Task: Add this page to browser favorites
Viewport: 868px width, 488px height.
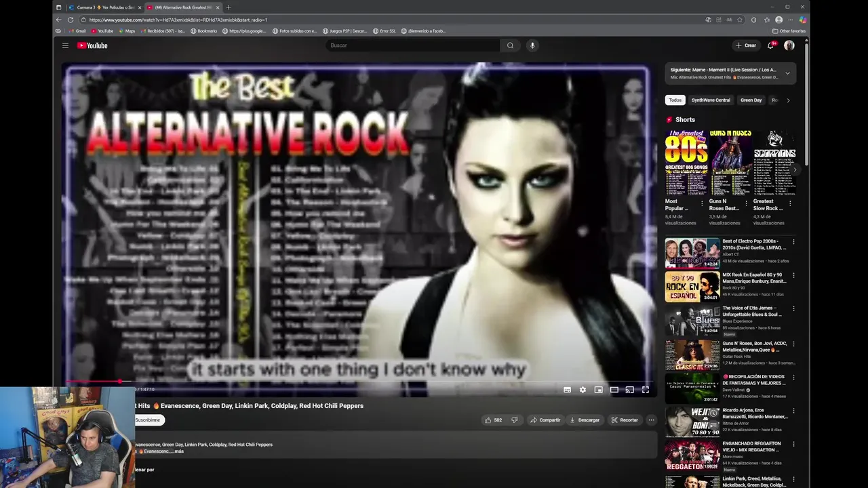Action: point(740,20)
